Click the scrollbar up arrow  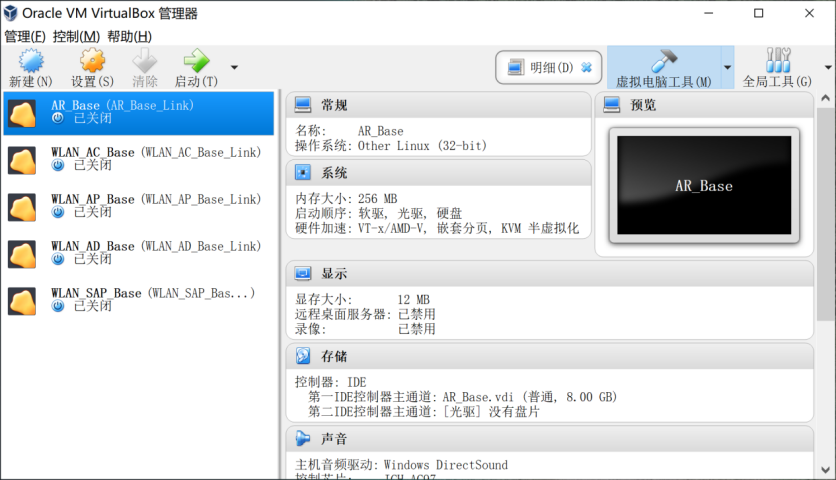825,98
